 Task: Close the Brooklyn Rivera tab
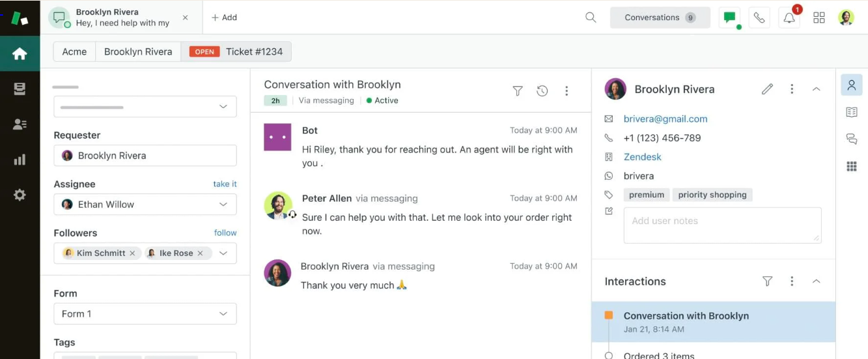pos(186,18)
